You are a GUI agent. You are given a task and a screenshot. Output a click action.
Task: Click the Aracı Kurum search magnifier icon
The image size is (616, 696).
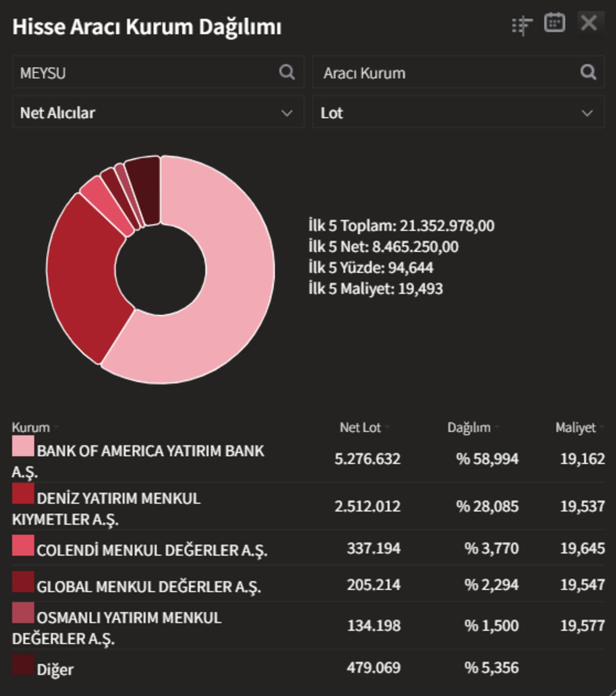click(588, 72)
